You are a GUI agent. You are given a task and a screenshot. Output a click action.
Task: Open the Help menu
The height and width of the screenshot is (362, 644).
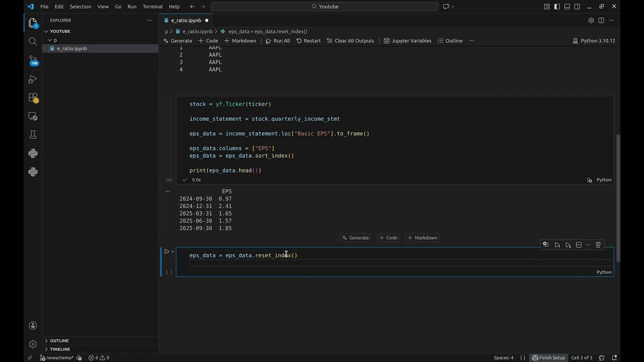click(x=174, y=7)
